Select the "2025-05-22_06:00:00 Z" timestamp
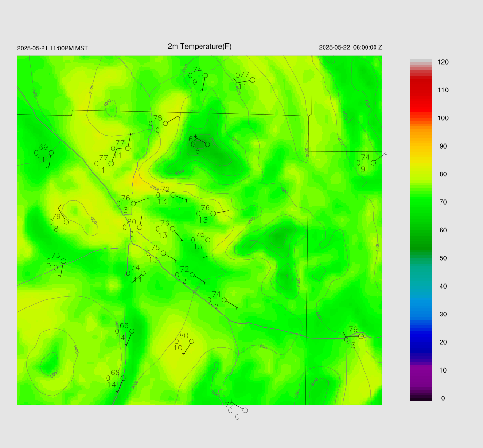Screen dimensions: 483x448 350,48
